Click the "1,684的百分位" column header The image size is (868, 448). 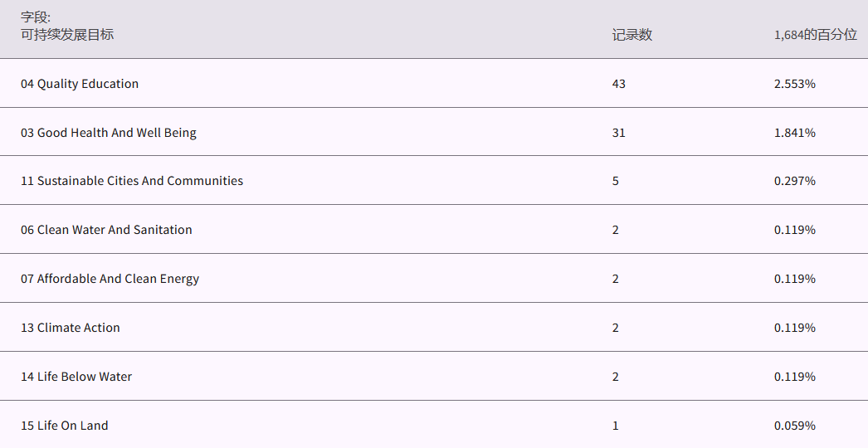815,35
